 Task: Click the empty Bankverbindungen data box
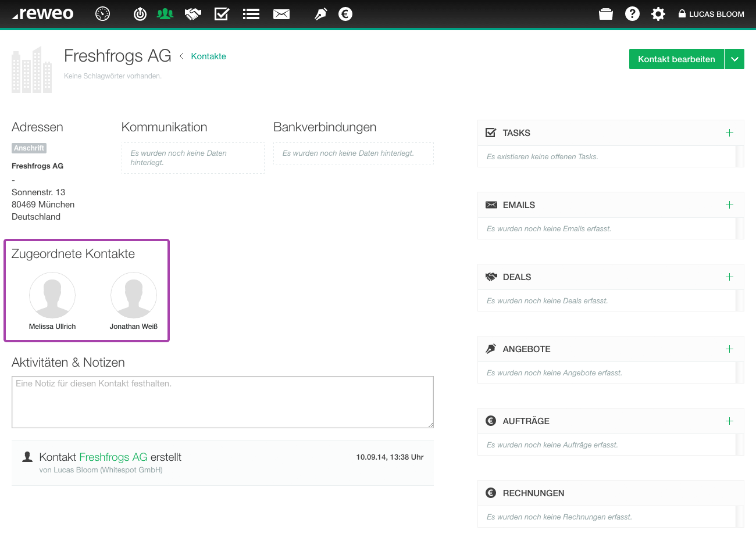pos(354,153)
